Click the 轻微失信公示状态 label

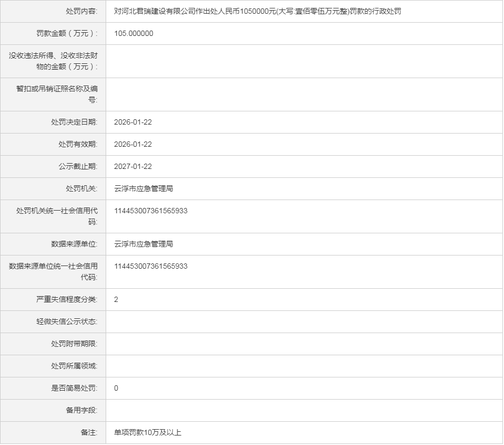tap(67, 321)
